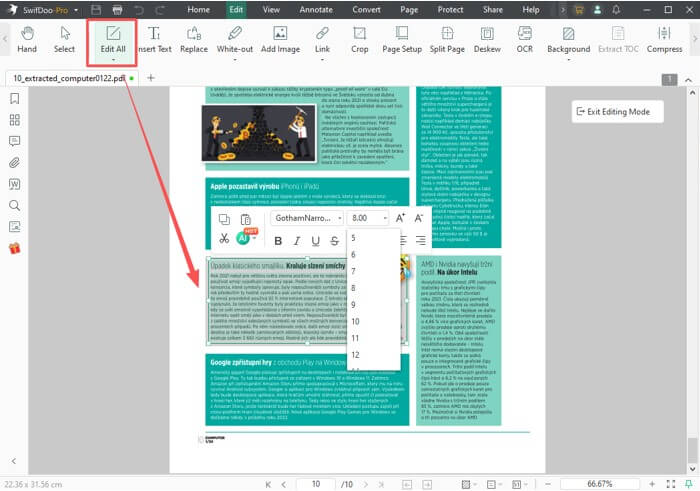This screenshot has width=700, height=491.
Task: Jump to the first page
Action: pyautogui.click(x=268, y=484)
